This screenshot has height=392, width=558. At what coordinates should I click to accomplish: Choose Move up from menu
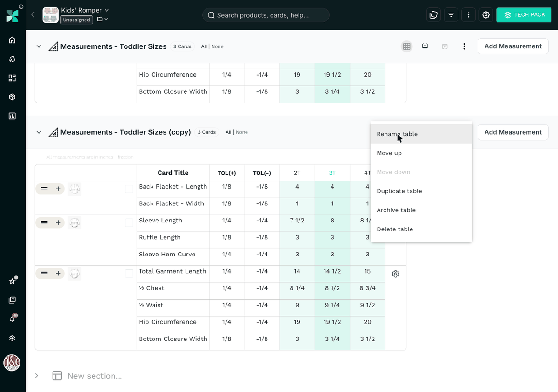point(421,153)
